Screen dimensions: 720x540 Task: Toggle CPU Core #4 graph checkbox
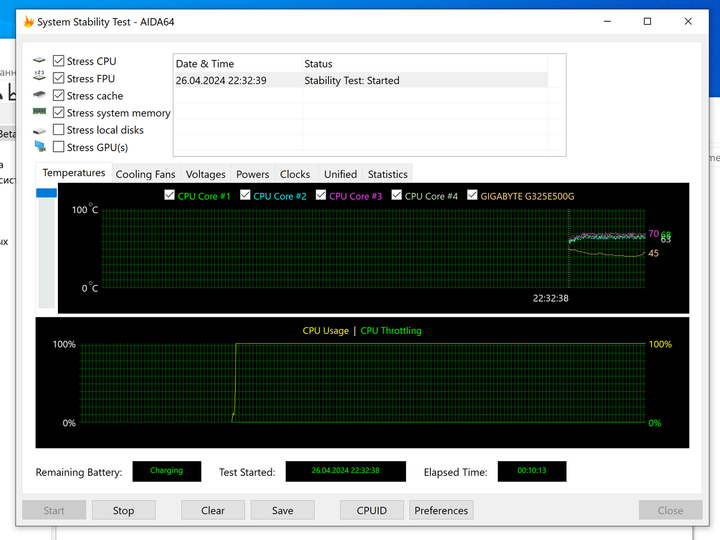(x=397, y=195)
